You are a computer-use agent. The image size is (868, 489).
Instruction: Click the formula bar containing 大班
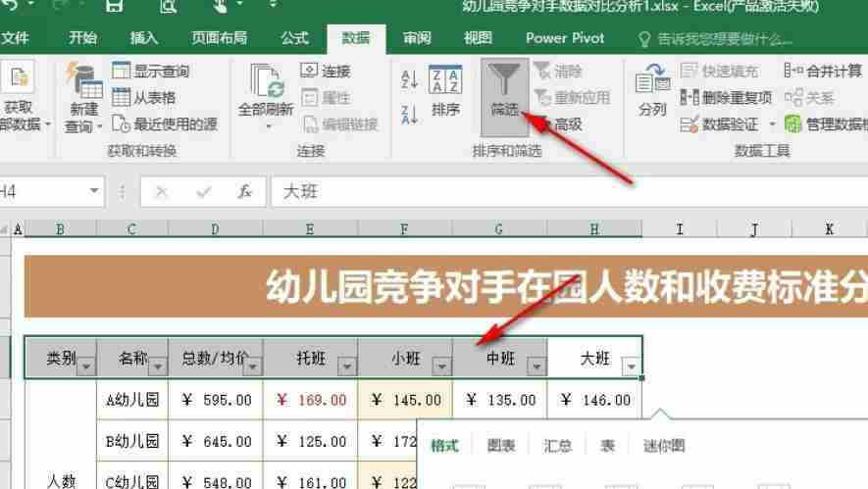tap(569, 192)
